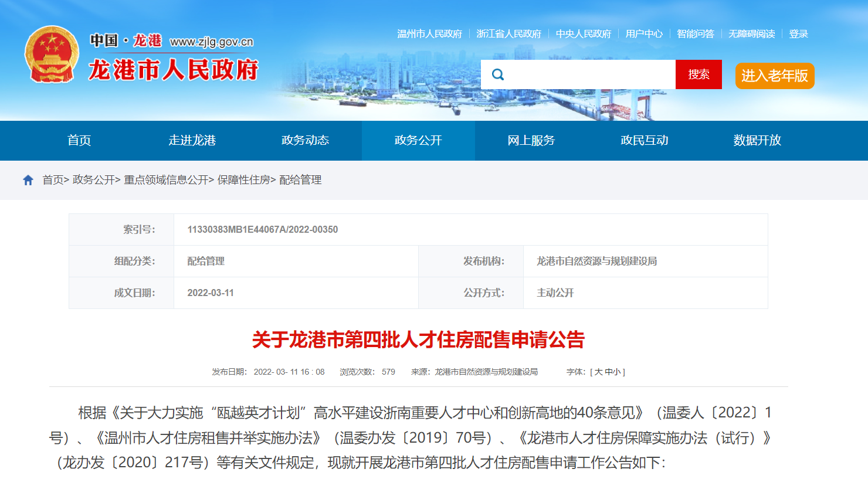The image size is (868, 479).
Task: Open the 走进龙港 navigation tab
Action: point(192,141)
